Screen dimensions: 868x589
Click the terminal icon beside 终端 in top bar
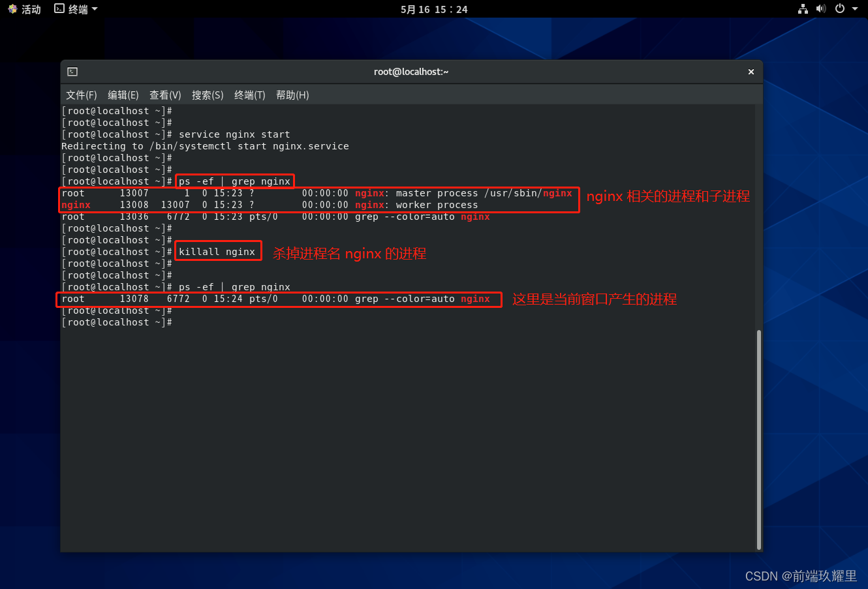[x=59, y=9]
